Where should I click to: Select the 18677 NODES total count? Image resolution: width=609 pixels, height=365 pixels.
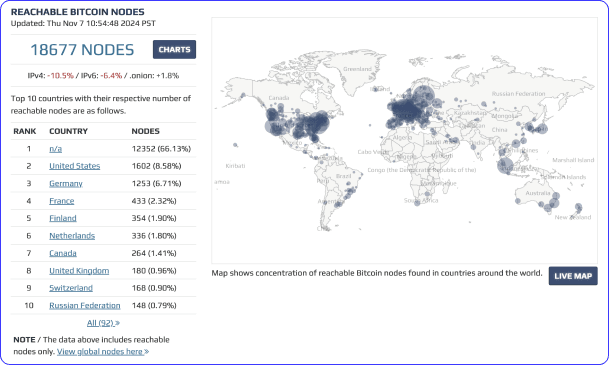tap(82, 50)
